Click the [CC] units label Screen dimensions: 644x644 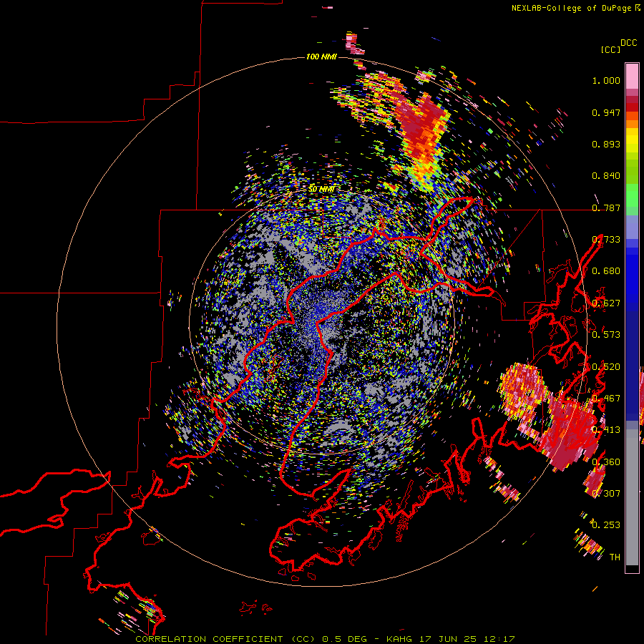pyautogui.click(x=610, y=49)
